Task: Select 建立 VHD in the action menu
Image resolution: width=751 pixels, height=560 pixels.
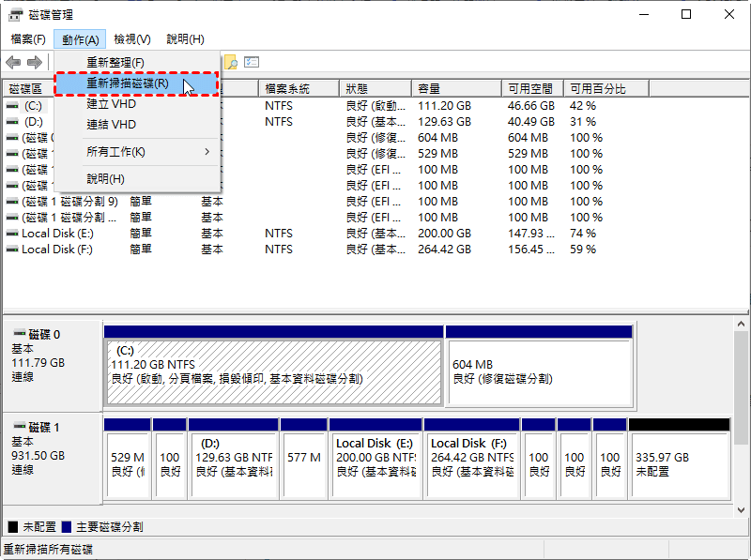Action: [111, 104]
